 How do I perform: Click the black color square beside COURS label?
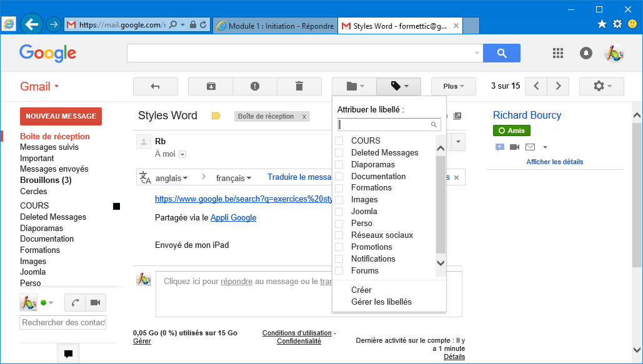[116, 206]
